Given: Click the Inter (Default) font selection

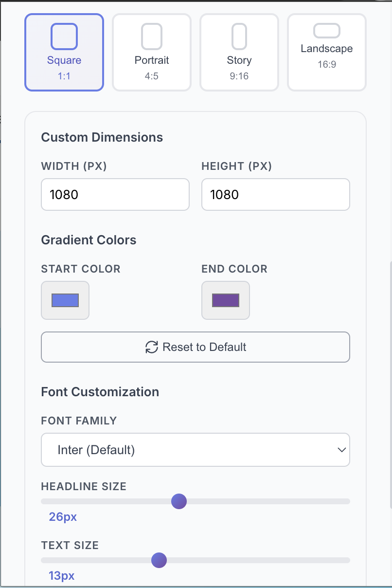Looking at the screenshot, I should click(96, 450).
